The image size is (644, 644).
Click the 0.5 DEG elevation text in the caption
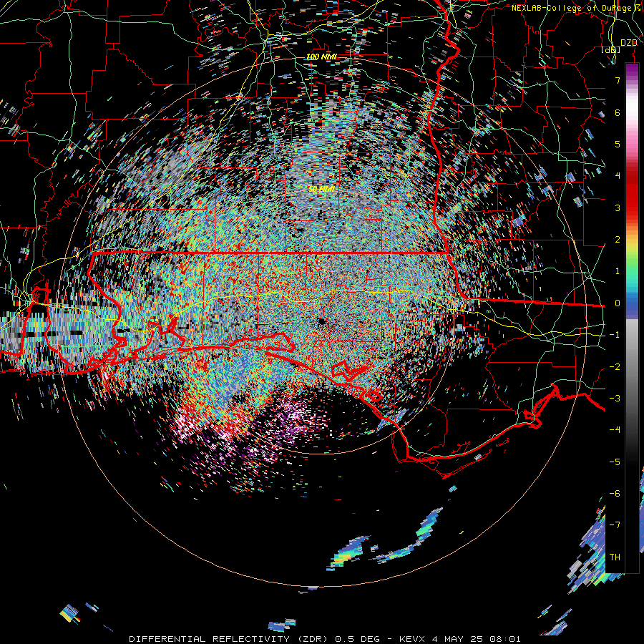358,639
